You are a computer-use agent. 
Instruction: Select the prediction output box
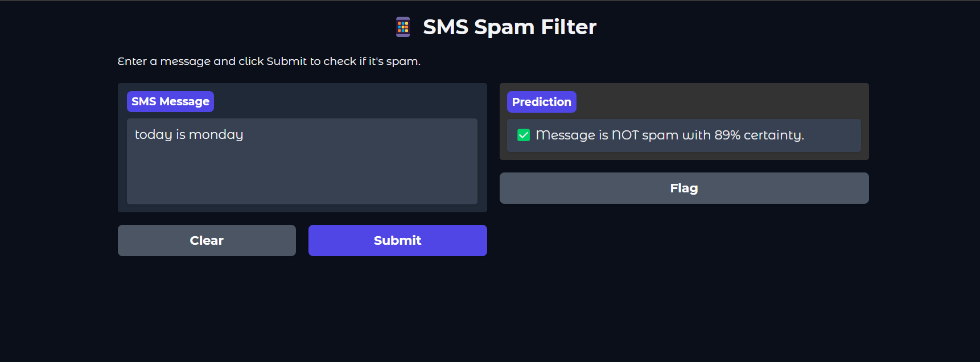click(x=683, y=135)
